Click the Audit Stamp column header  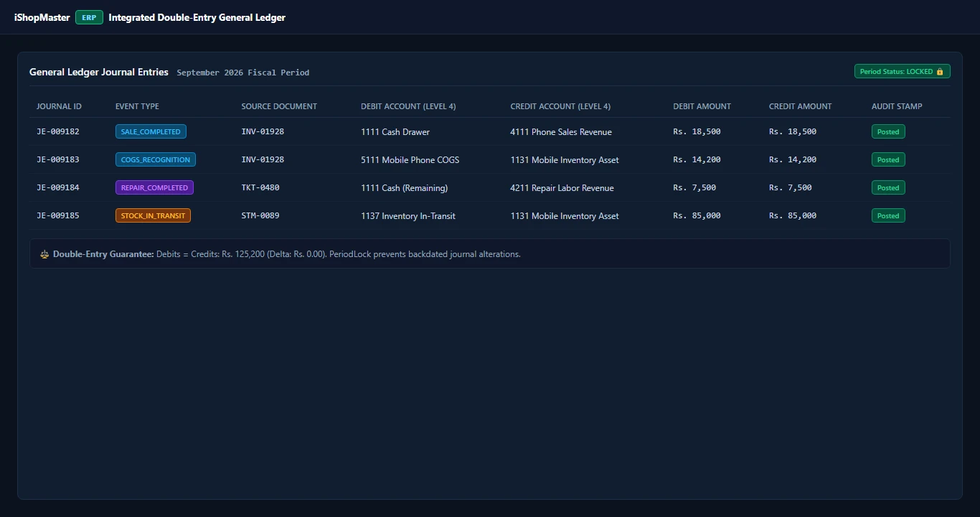[x=897, y=106]
